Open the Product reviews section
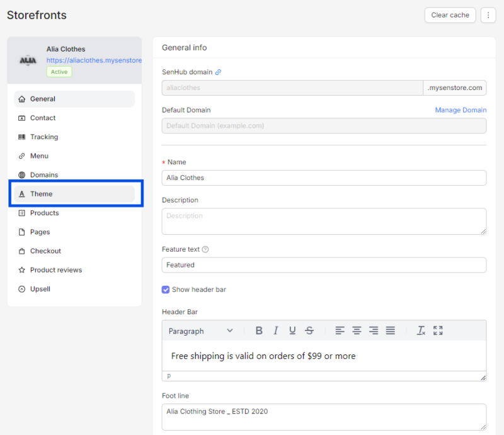This screenshot has width=504, height=435. pyautogui.click(x=74, y=270)
